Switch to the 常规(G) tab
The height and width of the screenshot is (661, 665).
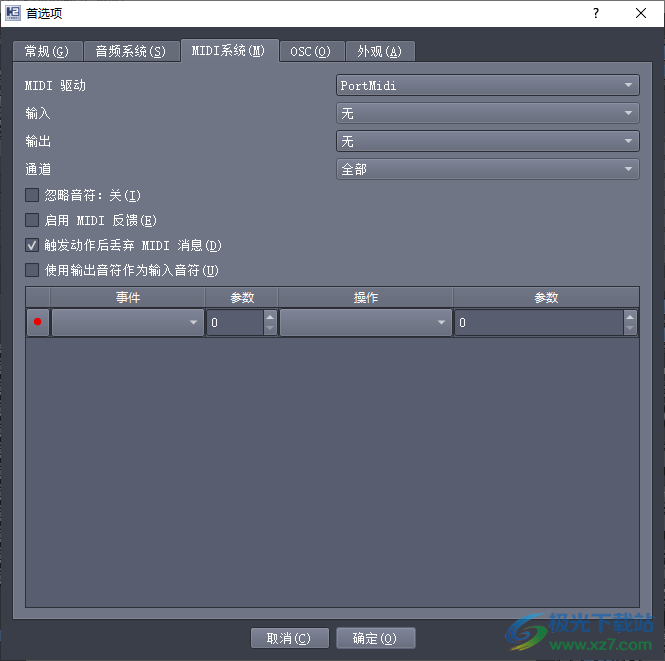click(x=47, y=51)
